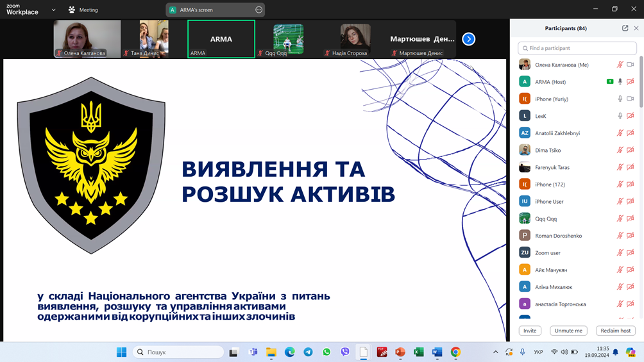Viewport: 644px width, 362px height.
Task: Click Qqq Qqq video thumbnail
Action: click(288, 39)
